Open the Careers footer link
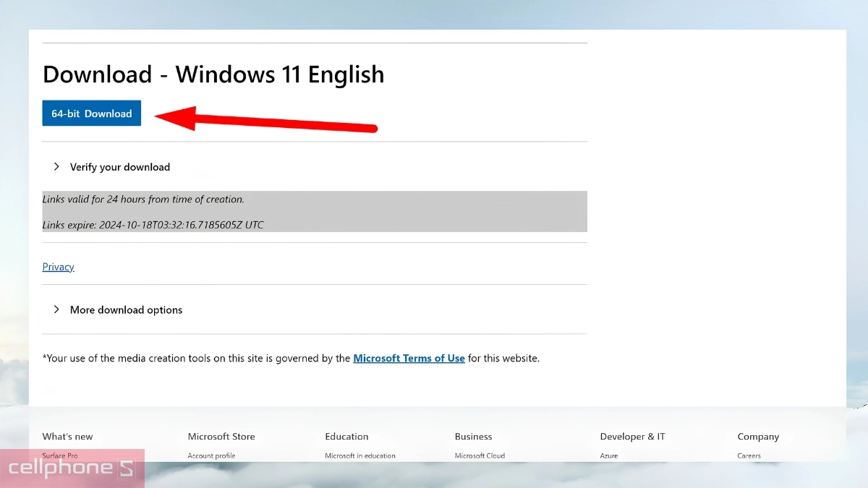The width and height of the screenshot is (868, 488). (x=749, y=455)
